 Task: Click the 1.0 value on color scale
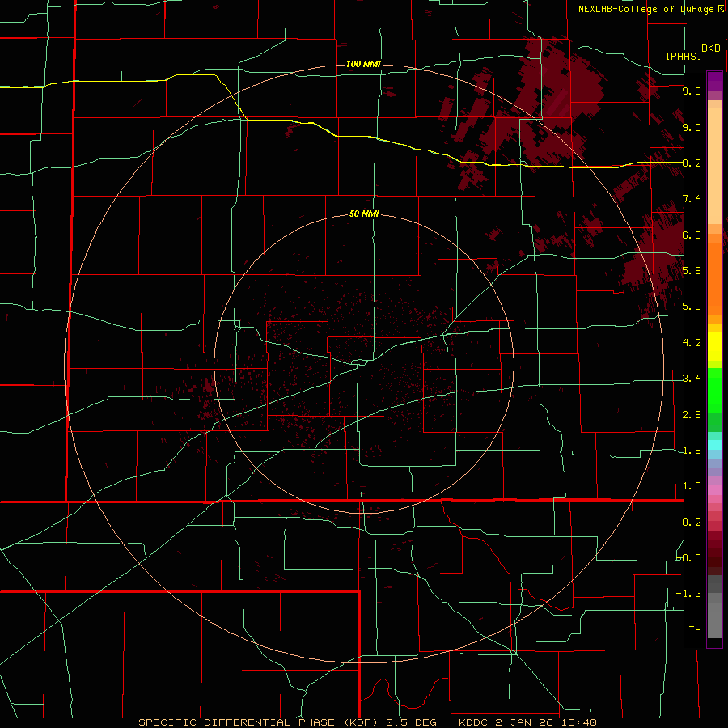coord(692,486)
